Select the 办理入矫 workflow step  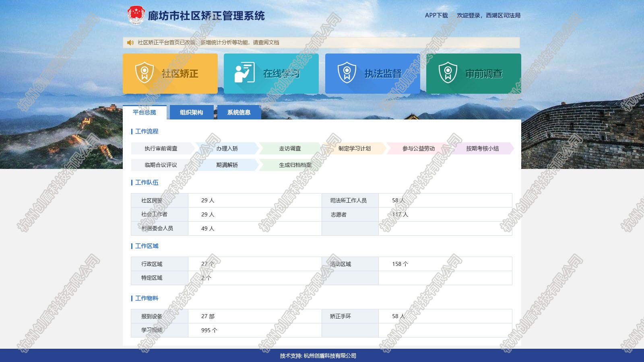tap(227, 148)
